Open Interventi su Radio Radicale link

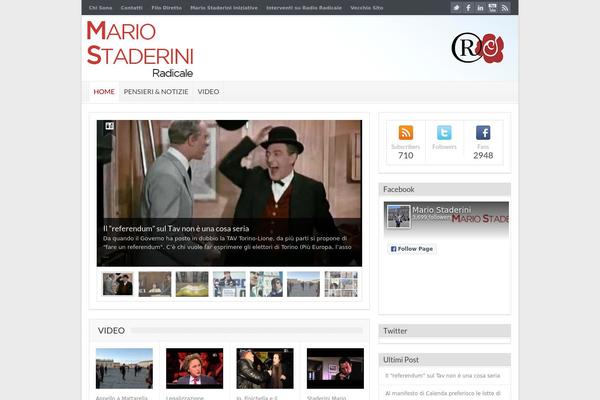[x=304, y=8]
